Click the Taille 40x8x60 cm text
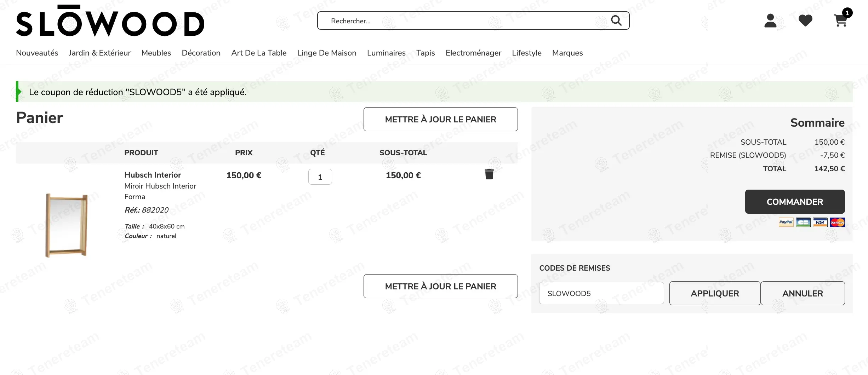Image resolution: width=868 pixels, height=375 pixels. click(x=154, y=226)
